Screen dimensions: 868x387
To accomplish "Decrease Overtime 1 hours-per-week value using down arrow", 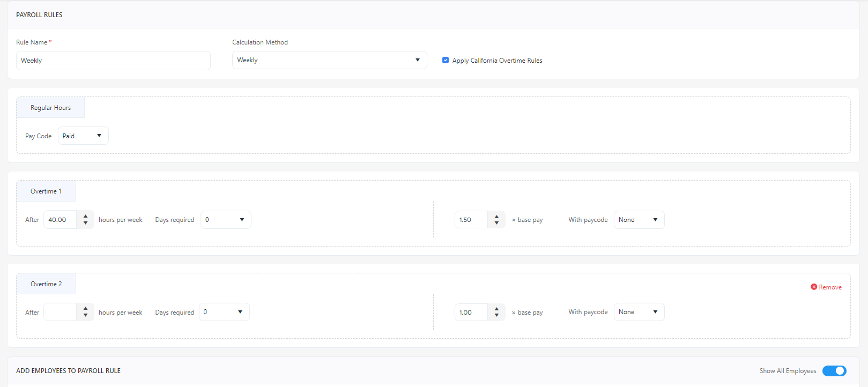I will click(85, 223).
